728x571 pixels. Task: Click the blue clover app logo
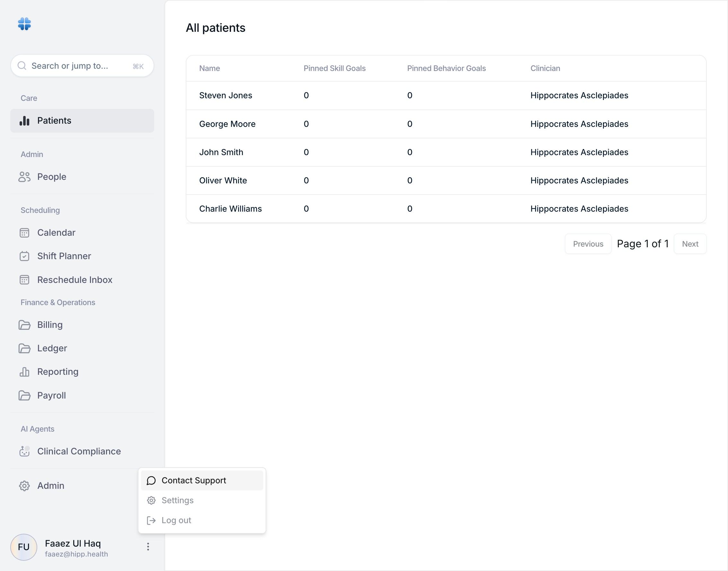tap(24, 24)
